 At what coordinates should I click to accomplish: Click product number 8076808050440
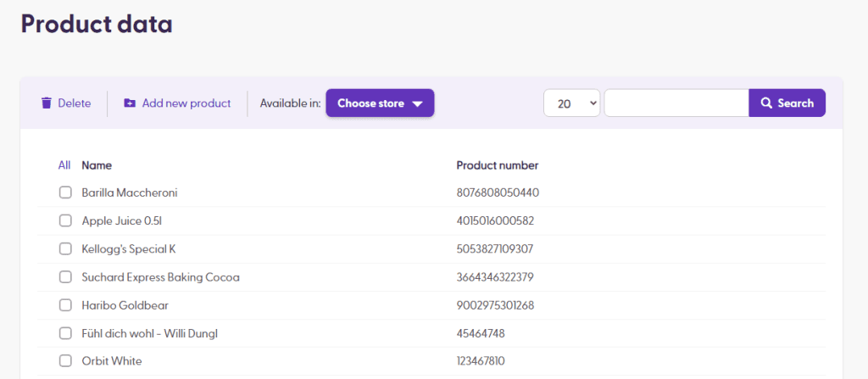[498, 192]
